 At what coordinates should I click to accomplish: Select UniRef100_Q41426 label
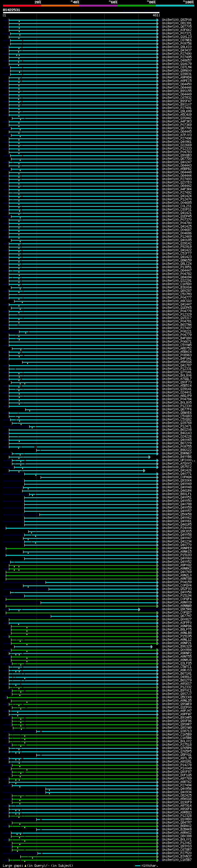click(x=177, y=470)
